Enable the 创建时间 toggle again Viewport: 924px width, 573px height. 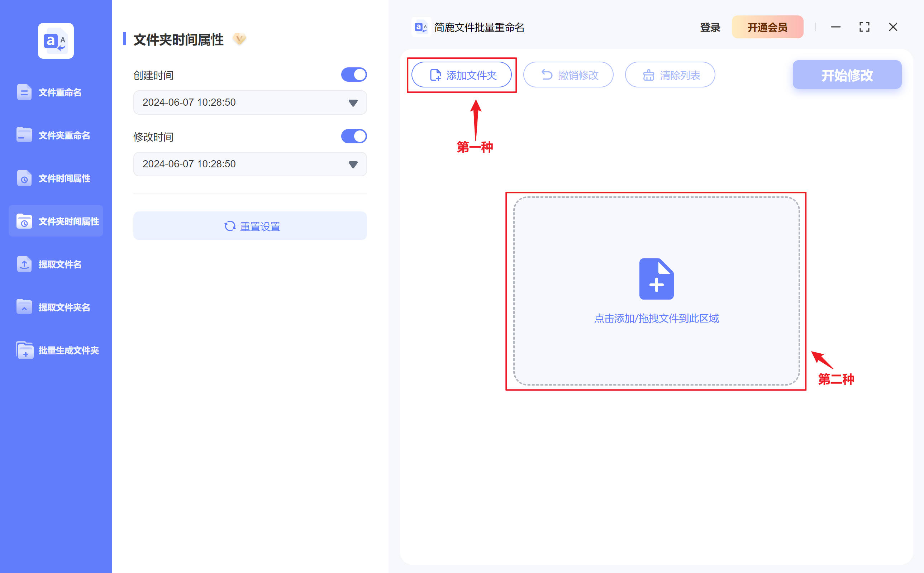(354, 74)
